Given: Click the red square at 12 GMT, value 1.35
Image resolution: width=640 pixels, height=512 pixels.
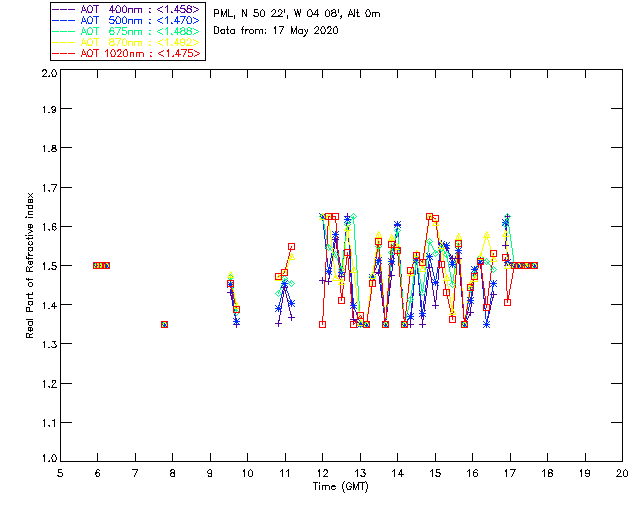Looking at the screenshot, I should point(322,325).
